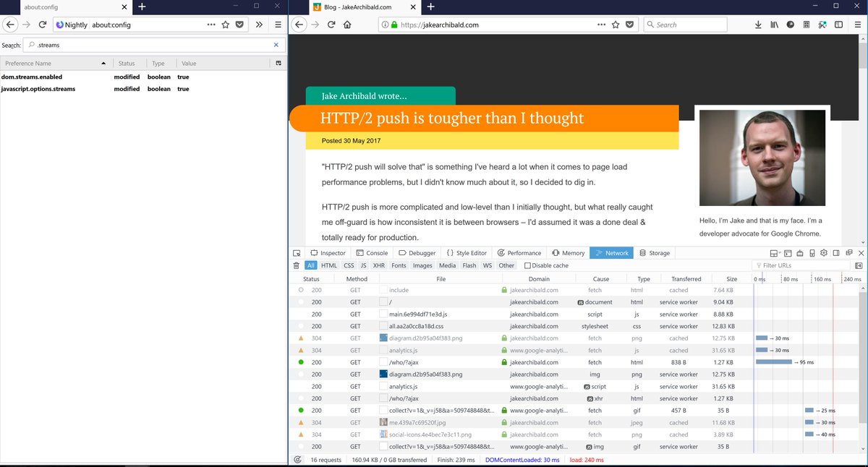Select the all.aa2a0cc8a18d.css request
The height and width of the screenshot is (467, 868).
[574, 326]
